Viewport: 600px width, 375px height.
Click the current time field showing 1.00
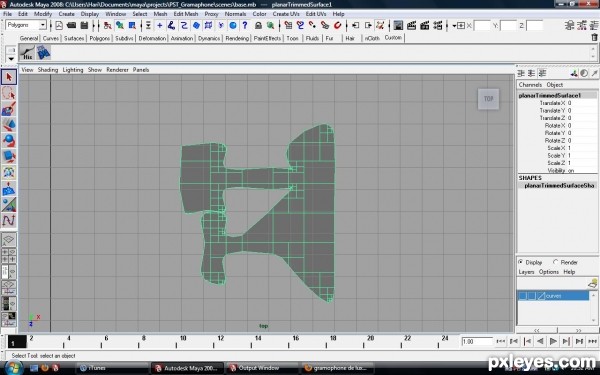pos(477,341)
